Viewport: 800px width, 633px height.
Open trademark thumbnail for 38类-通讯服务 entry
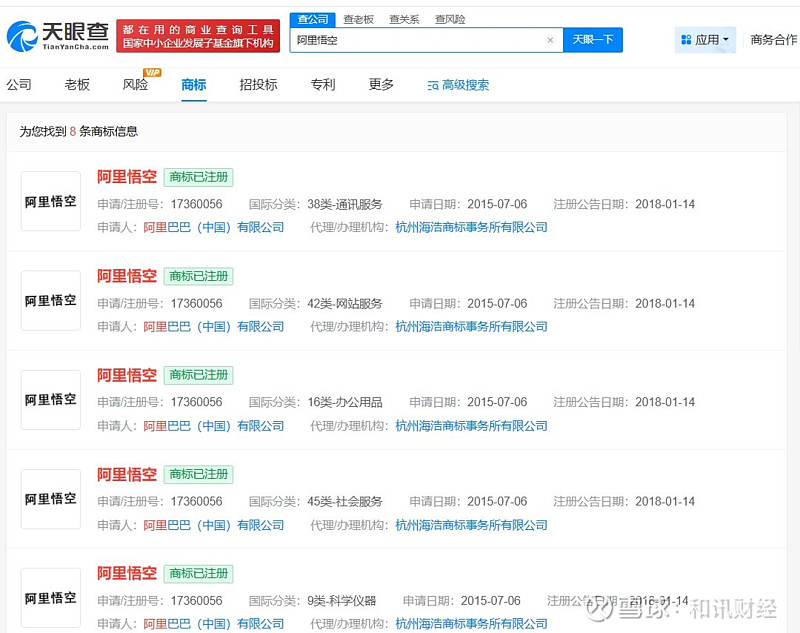pos(51,201)
